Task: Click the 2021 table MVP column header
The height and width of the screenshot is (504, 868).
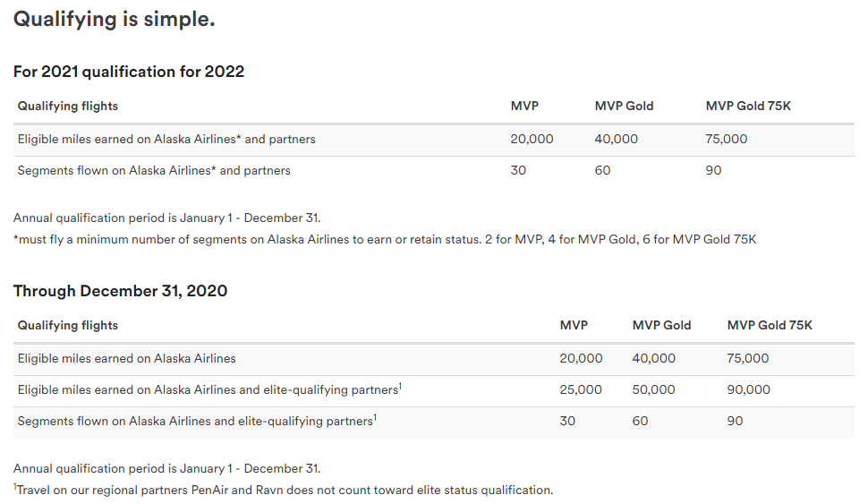Action: (524, 106)
